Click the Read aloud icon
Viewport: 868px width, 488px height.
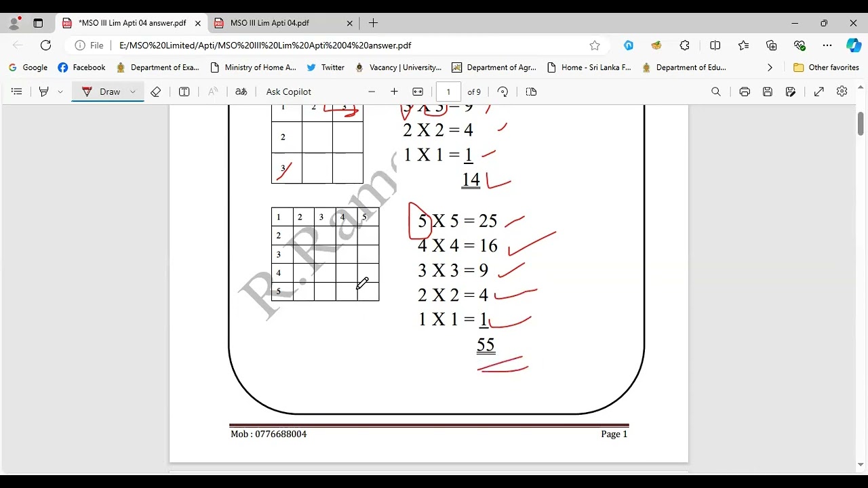pyautogui.click(x=213, y=91)
